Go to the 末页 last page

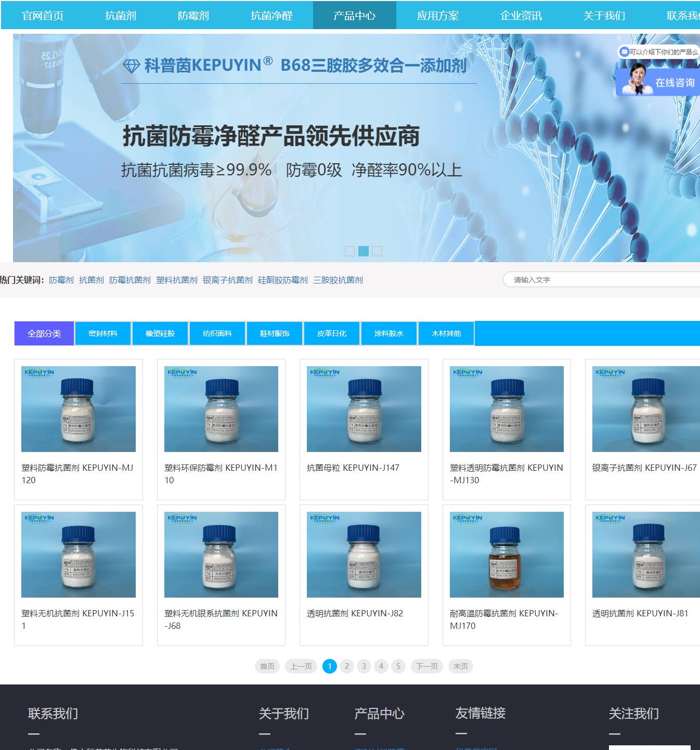pyautogui.click(x=461, y=666)
